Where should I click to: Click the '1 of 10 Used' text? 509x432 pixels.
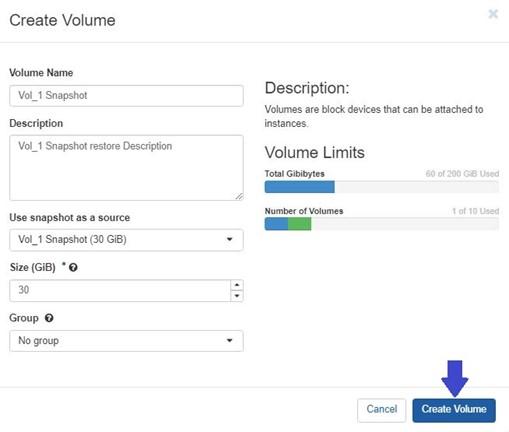[x=475, y=211]
